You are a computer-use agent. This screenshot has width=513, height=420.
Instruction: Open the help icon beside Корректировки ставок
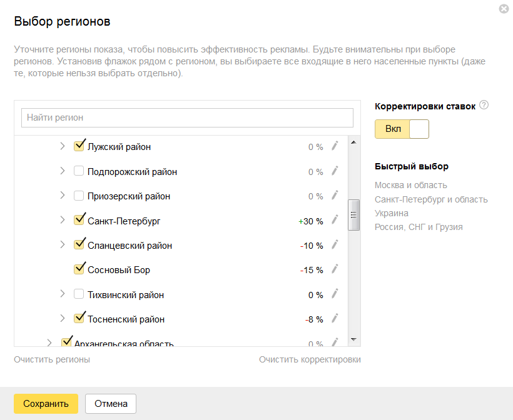coord(484,105)
